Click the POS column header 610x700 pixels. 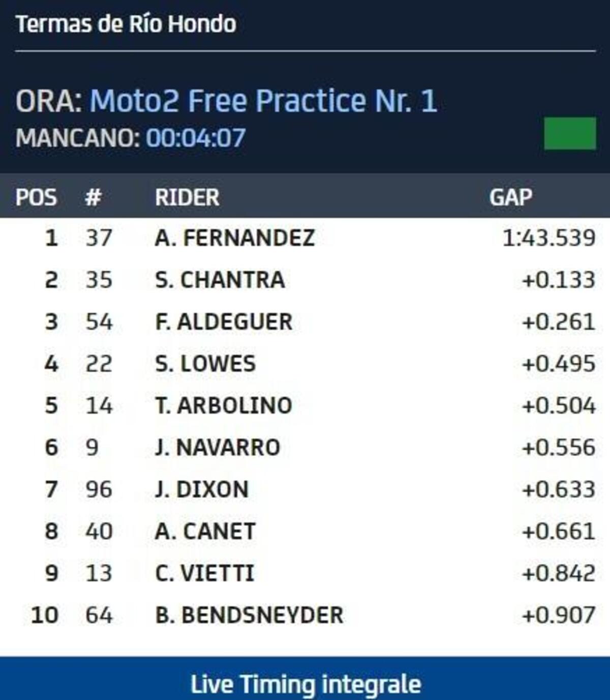point(36,197)
